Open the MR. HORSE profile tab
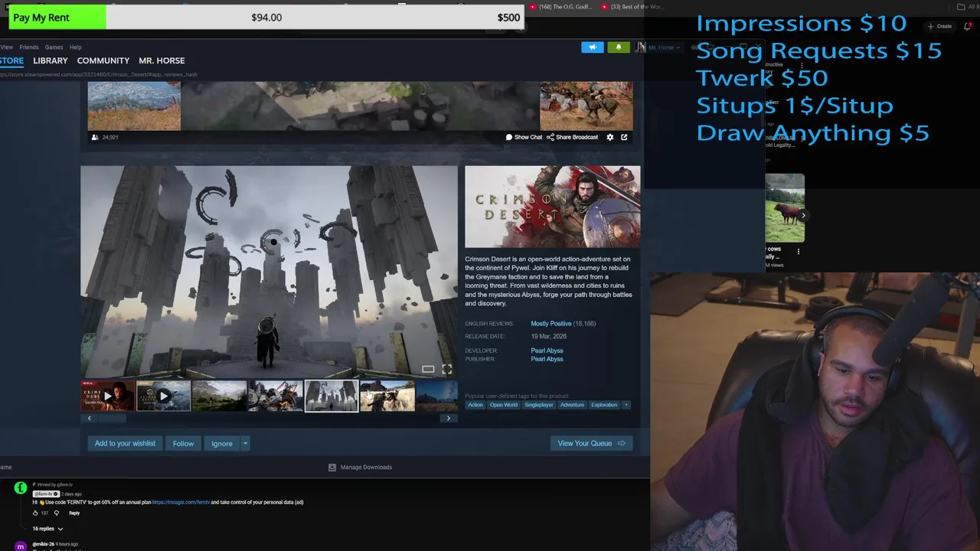Image resolution: width=980 pixels, height=551 pixels. (162, 60)
